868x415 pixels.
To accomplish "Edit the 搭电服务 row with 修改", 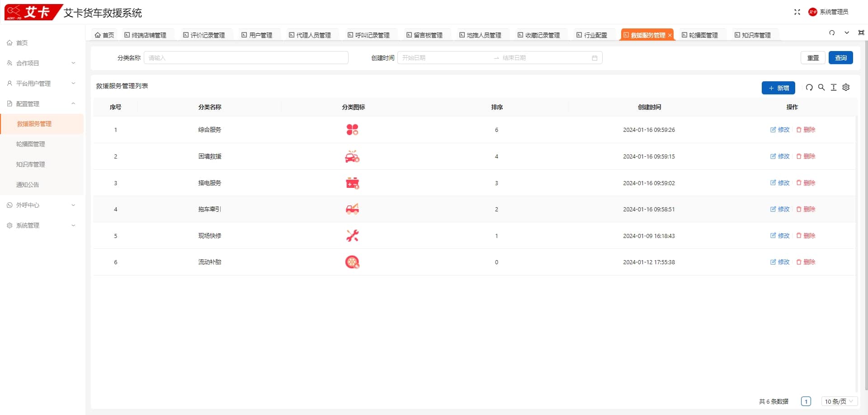I will tap(780, 183).
